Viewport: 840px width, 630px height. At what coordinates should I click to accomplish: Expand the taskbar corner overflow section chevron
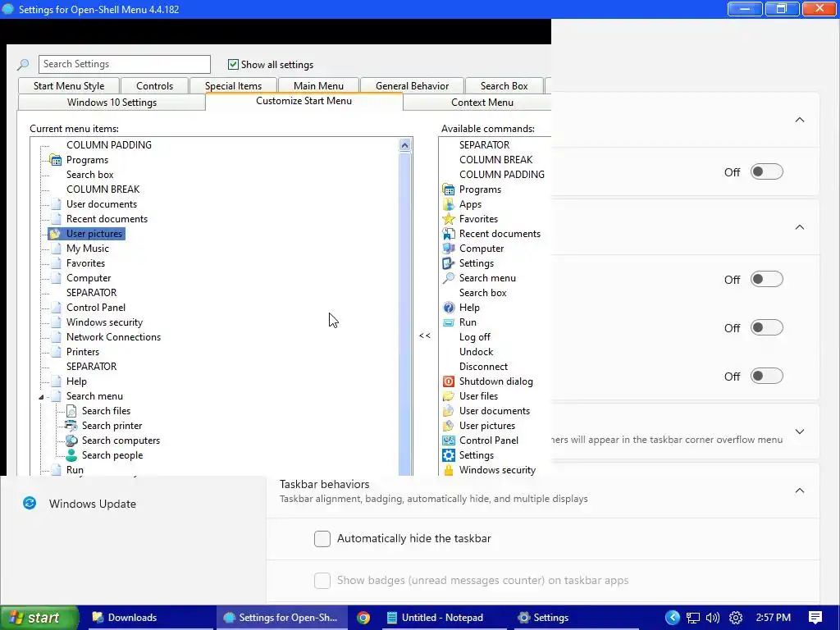(x=799, y=431)
